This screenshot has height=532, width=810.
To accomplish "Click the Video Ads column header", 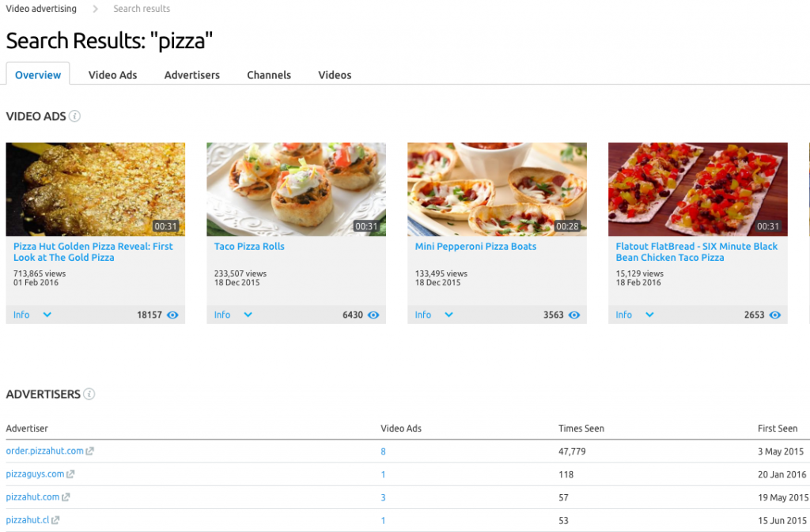I will click(x=401, y=428).
